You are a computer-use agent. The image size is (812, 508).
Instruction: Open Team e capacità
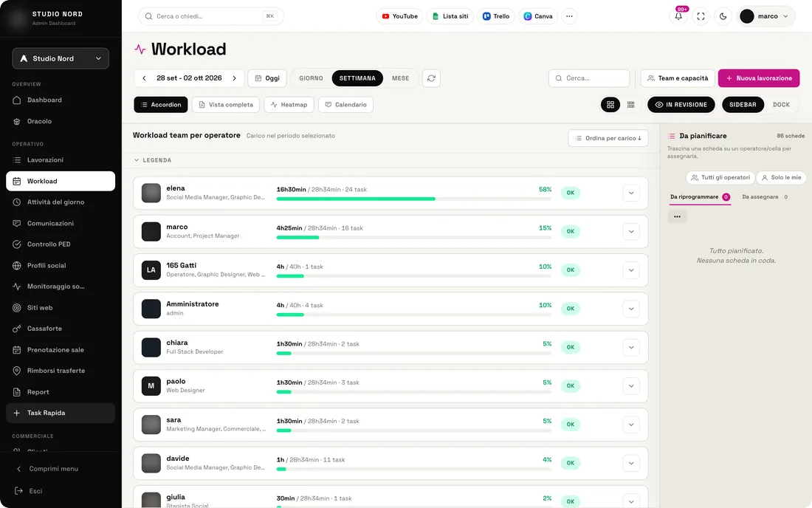pyautogui.click(x=678, y=78)
